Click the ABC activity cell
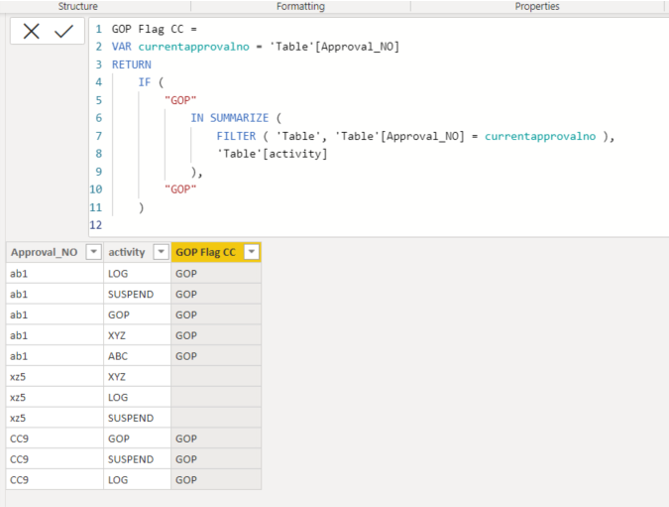The height and width of the screenshot is (507, 669). pos(137,356)
